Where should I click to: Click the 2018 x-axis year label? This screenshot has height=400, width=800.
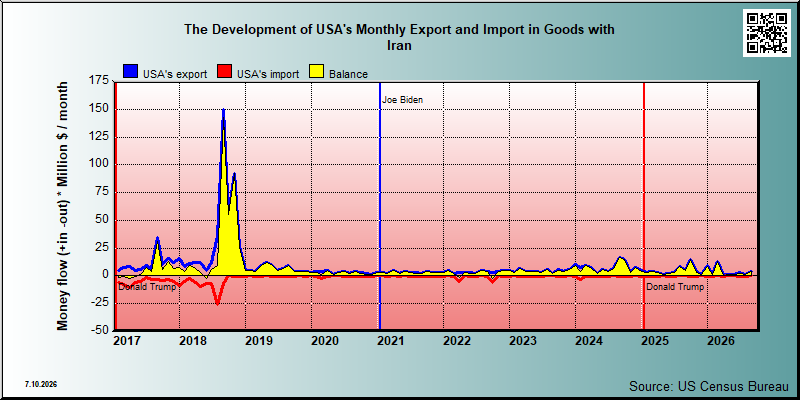(x=192, y=340)
